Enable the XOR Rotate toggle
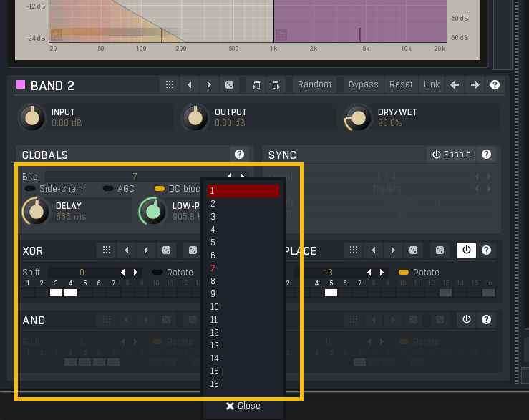 click(x=157, y=272)
